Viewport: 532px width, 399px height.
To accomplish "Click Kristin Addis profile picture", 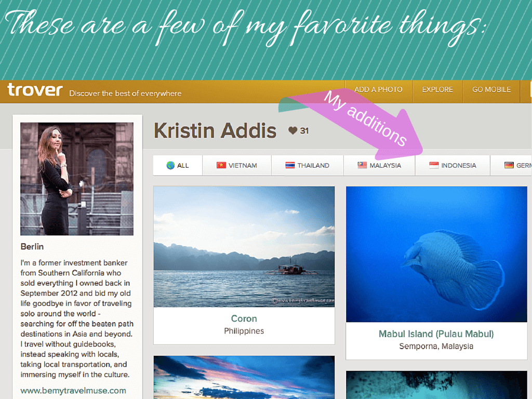I will point(77,179).
